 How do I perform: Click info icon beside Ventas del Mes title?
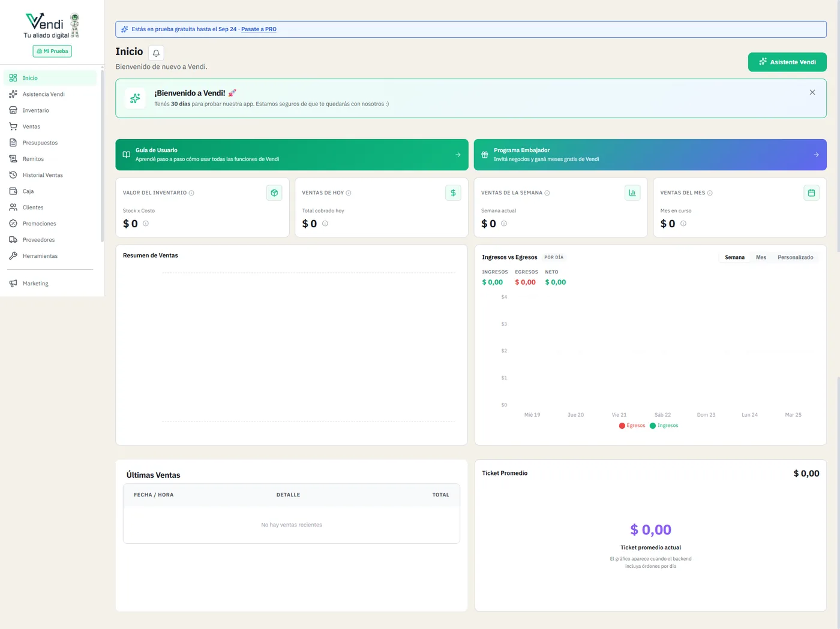tap(710, 193)
